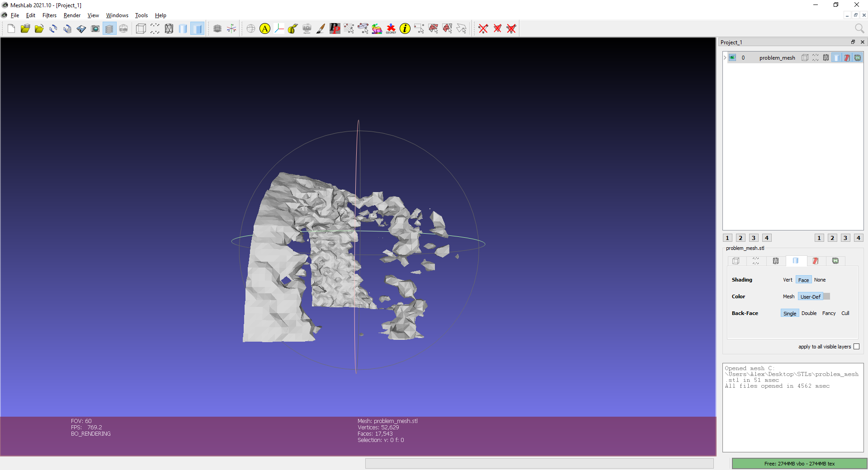Take a snapshot of the viewport
Image resolution: width=868 pixels, height=470 pixels.
point(95,28)
